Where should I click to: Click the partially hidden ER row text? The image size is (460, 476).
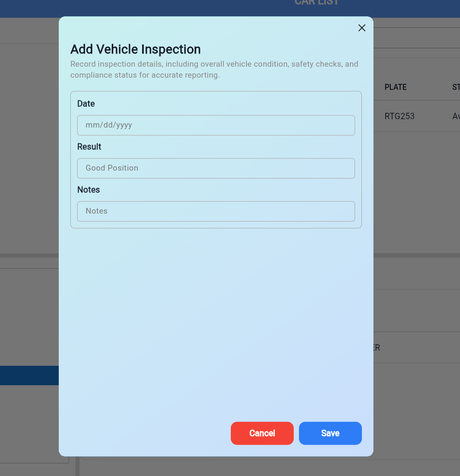click(x=376, y=348)
